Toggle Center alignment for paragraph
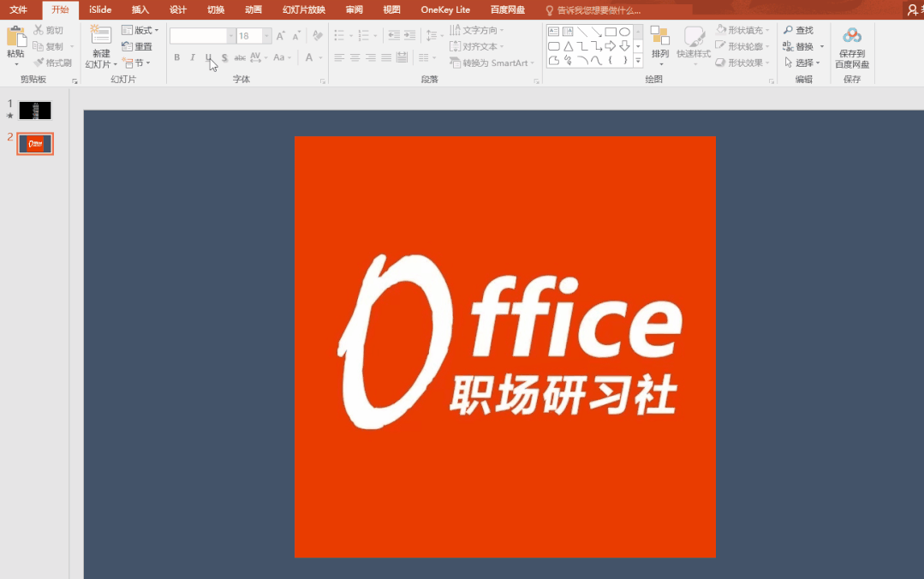This screenshot has height=579, width=924. [x=355, y=57]
